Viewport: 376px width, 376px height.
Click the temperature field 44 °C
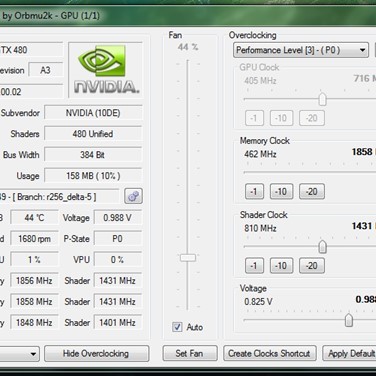[x=34, y=218]
